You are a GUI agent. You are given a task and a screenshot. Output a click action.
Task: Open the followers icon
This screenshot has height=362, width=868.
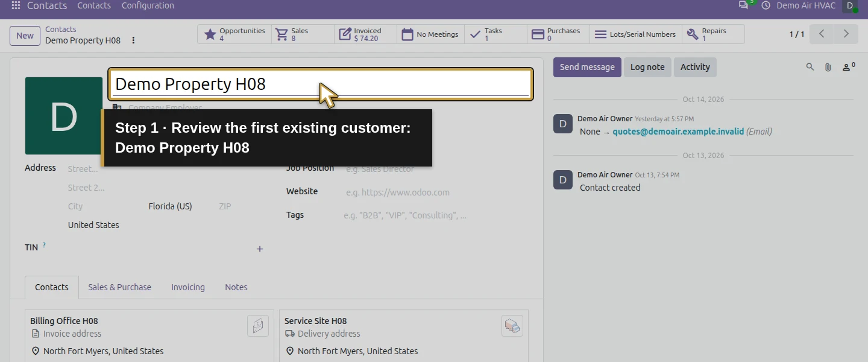tap(848, 67)
